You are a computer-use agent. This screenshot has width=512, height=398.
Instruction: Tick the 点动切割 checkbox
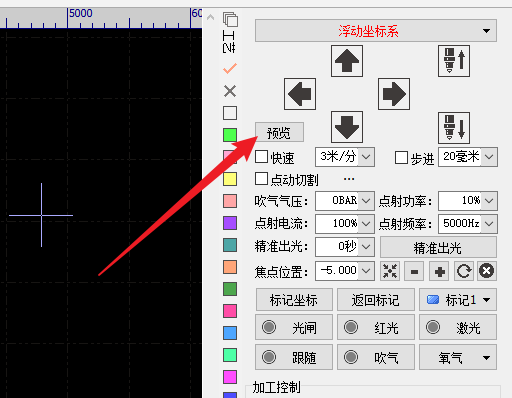click(261, 179)
